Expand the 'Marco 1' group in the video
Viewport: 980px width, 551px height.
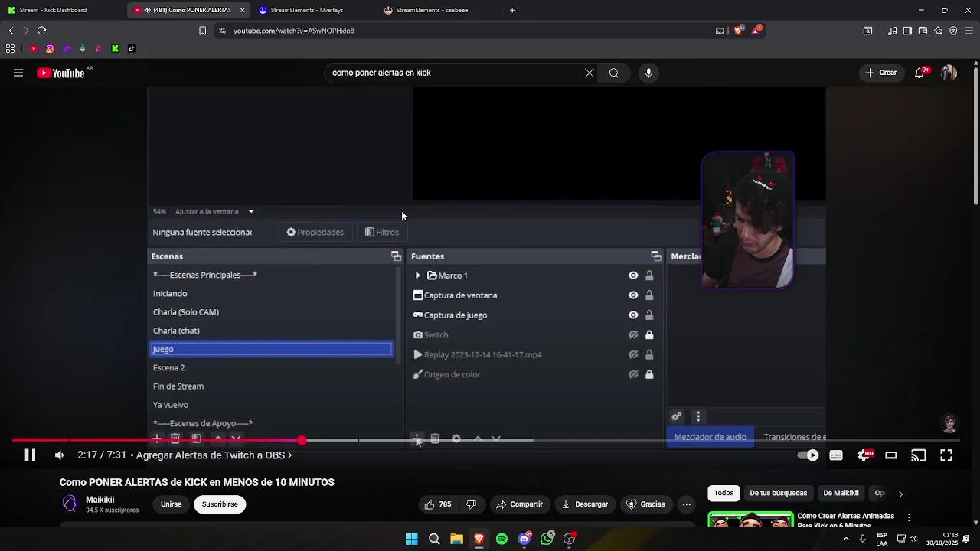[x=417, y=275]
